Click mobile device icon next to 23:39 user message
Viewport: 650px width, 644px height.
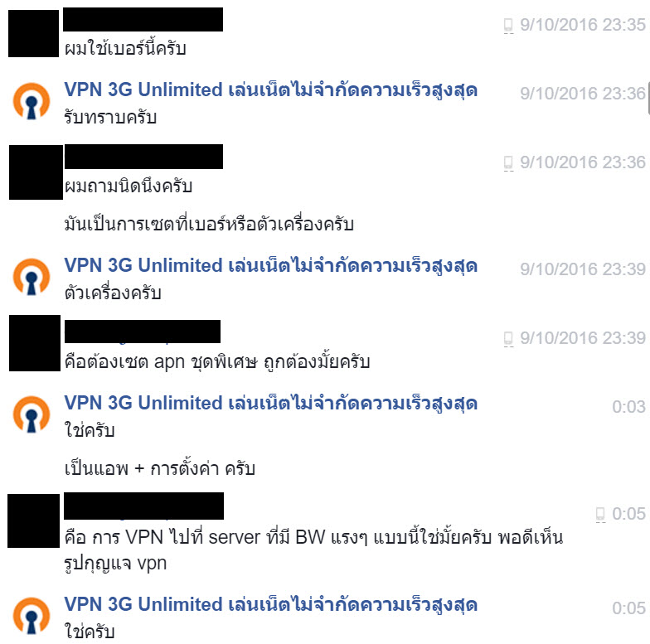coord(508,338)
